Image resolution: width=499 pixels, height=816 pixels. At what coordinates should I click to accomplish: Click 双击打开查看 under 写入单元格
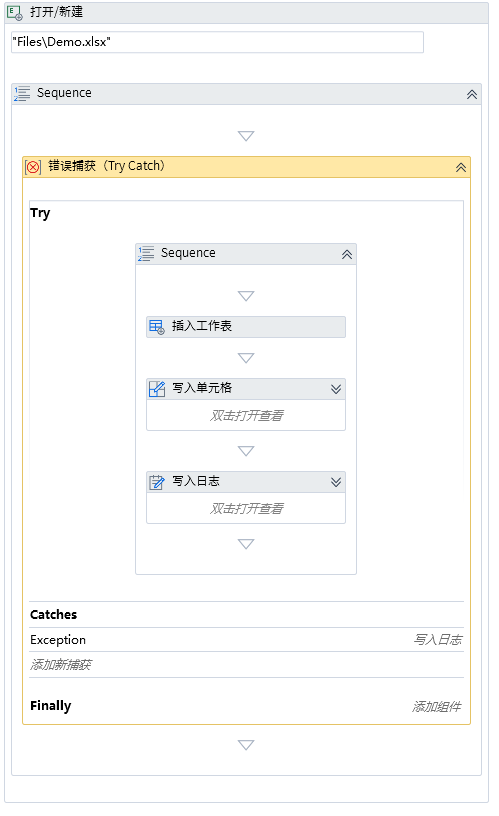tap(246, 415)
